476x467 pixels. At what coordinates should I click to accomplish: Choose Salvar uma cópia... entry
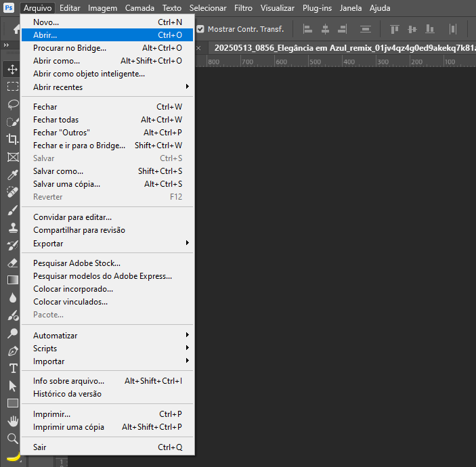(107, 184)
